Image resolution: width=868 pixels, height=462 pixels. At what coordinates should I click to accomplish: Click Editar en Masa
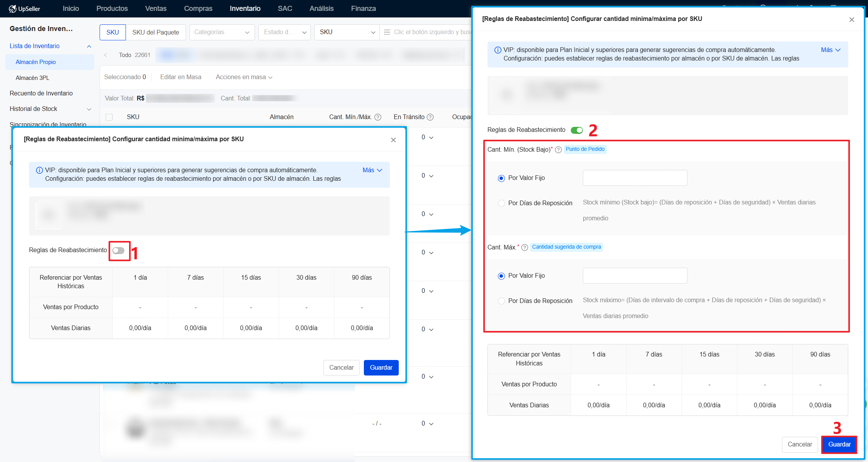(x=181, y=77)
